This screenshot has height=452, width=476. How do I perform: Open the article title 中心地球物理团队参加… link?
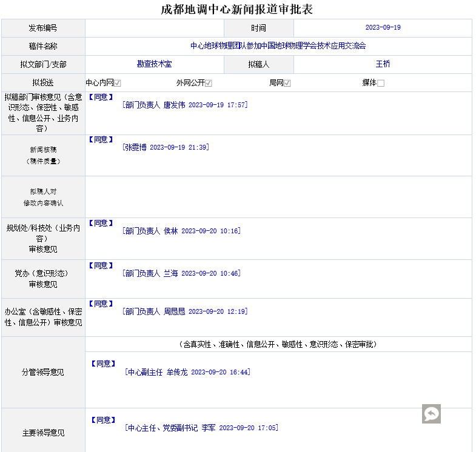[x=278, y=46]
